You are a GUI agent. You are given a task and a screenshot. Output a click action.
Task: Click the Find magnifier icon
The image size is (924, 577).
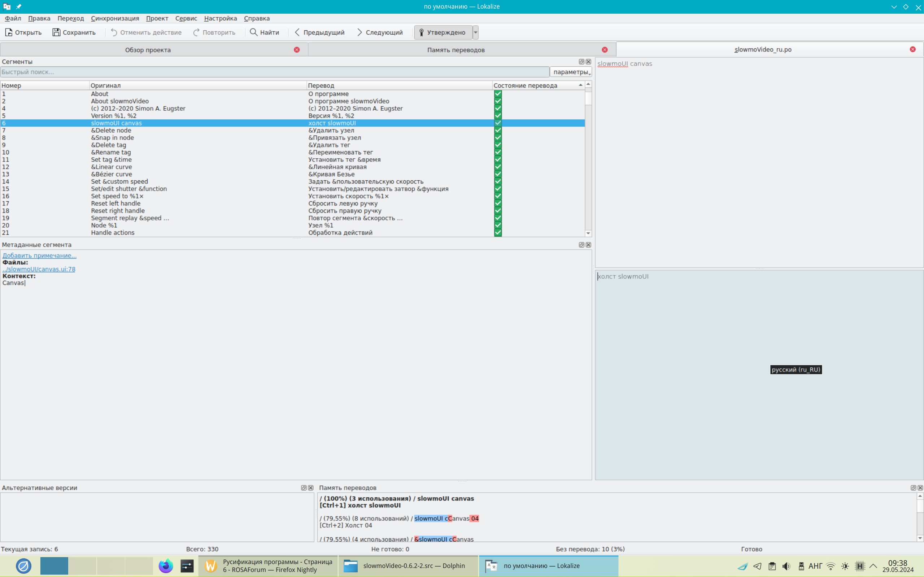pos(253,32)
